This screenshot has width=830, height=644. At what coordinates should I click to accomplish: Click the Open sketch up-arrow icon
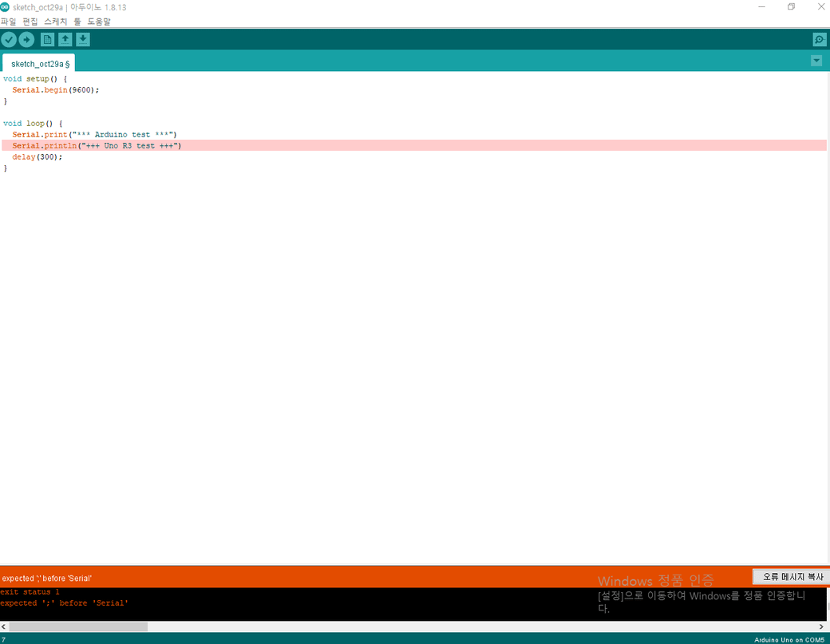tap(65, 40)
